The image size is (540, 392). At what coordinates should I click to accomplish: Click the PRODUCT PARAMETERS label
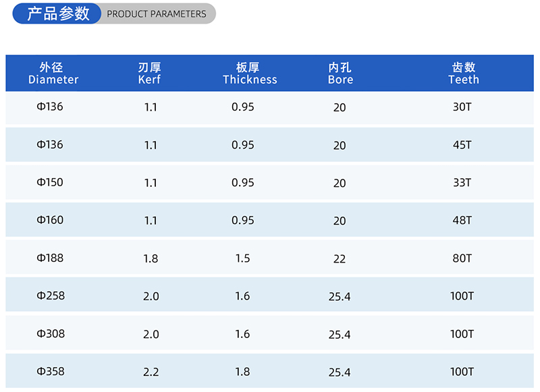pos(157,14)
